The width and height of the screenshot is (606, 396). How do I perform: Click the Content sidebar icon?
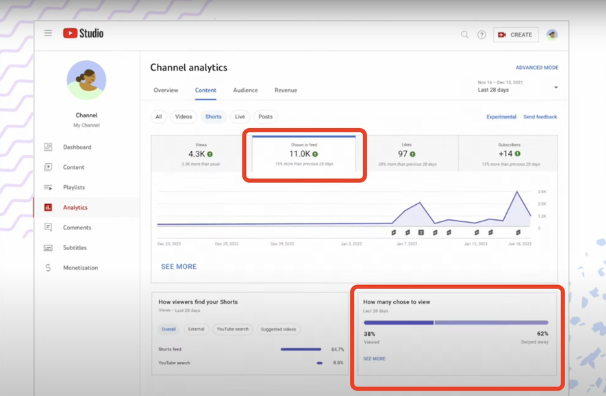tap(48, 167)
